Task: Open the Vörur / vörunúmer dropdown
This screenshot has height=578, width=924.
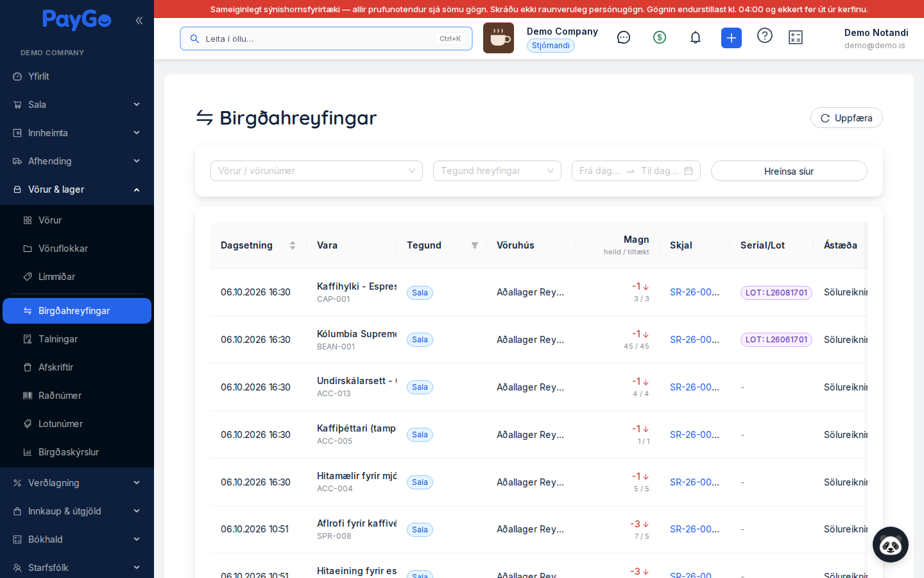Action: pos(316,171)
